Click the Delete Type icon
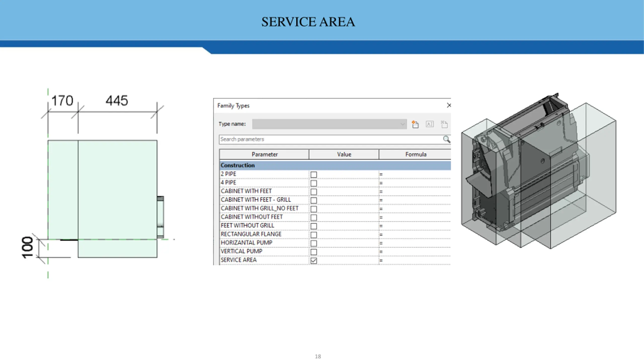The width and height of the screenshot is (644, 362). pyautogui.click(x=444, y=124)
